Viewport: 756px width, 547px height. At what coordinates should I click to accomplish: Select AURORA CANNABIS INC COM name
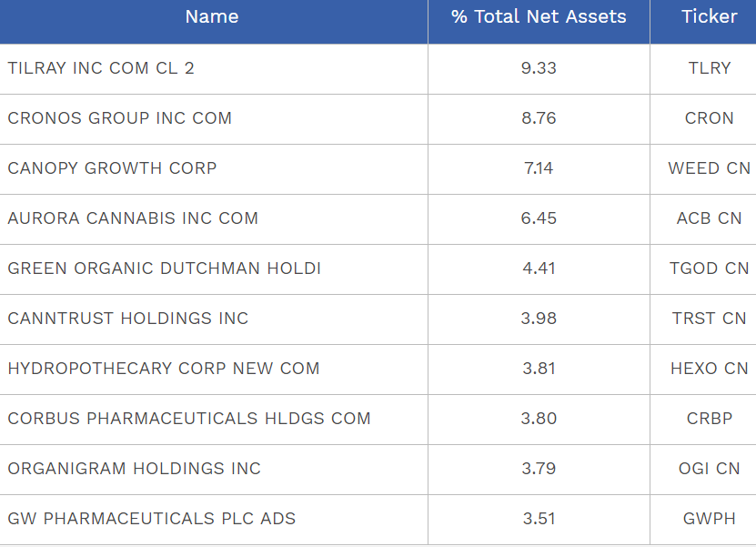[x=133, y=218]
